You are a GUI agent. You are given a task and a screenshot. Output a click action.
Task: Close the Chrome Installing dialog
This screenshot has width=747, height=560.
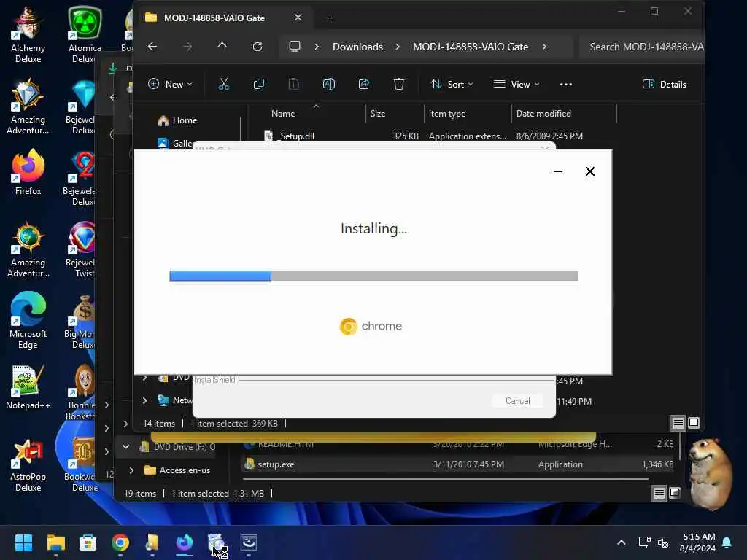coord(589,171)
